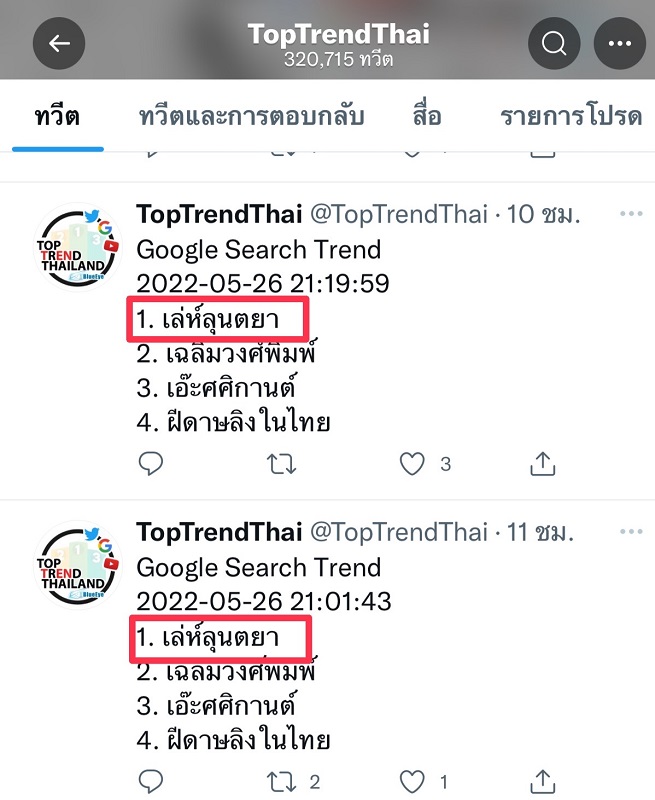Switch to the ทวีตและการตอบกลับ tab
The image size is (655, 800).
click(x=251, y=116)
